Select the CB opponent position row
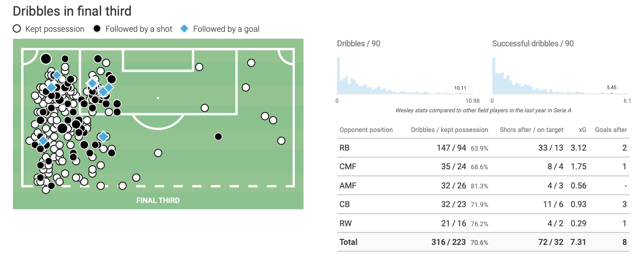 point(483,205)
